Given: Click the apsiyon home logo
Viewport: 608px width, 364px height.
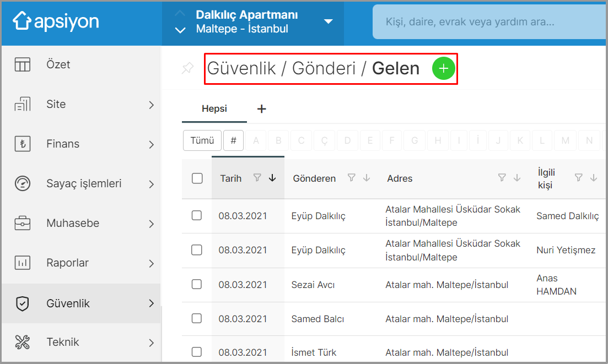Looking at the screenshot, I should [56, 21].
